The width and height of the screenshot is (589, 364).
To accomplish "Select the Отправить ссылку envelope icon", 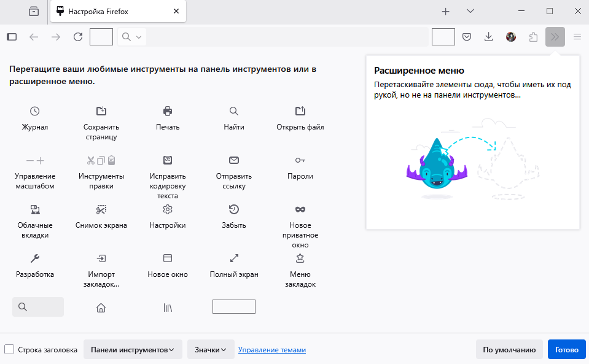I will [233, 160].
